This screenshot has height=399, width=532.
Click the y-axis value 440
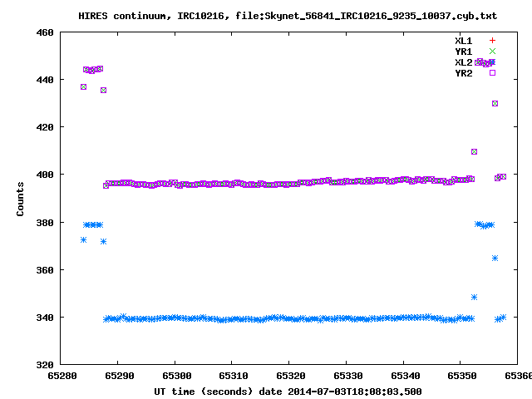point(45,80)
